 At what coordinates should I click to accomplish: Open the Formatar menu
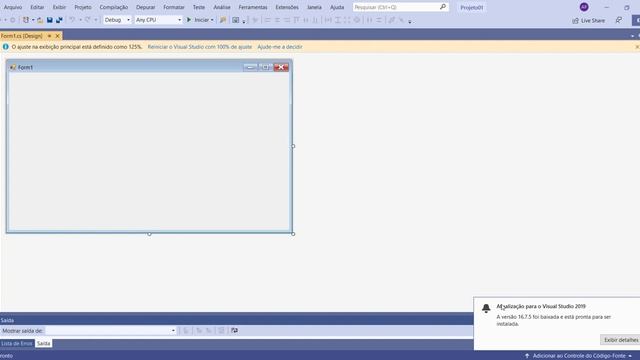tap(174, 7)
